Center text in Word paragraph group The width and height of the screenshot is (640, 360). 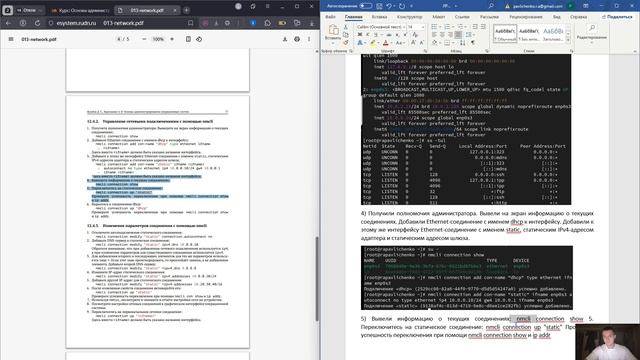pyautogui.click(x=442, y=35)
